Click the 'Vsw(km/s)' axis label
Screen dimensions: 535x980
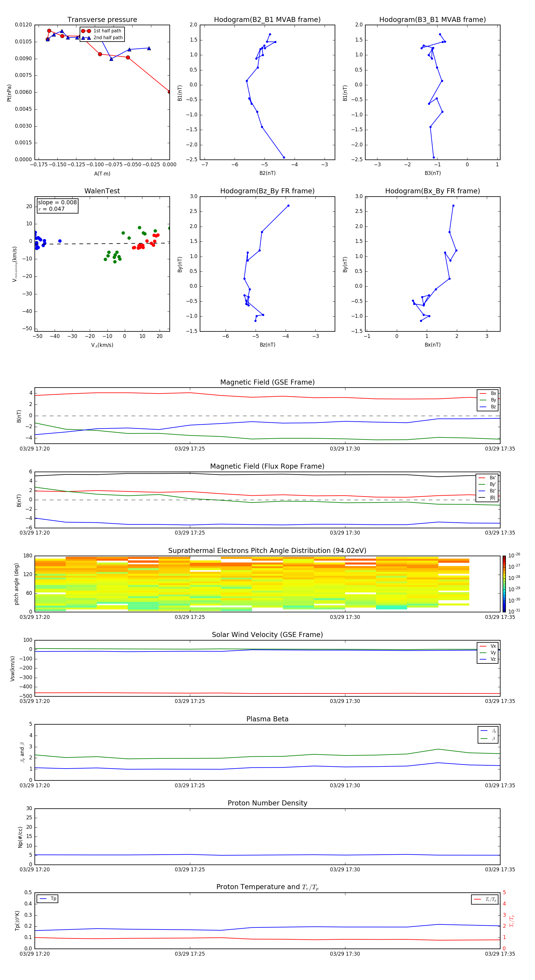12,668
